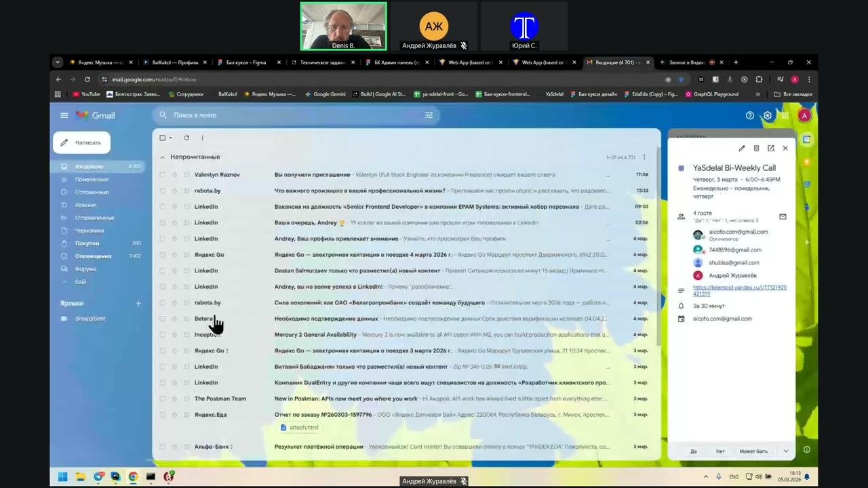Open search filter options in search bar
The height and width of the screenshot is (488, 868).
tap(429, 115)
